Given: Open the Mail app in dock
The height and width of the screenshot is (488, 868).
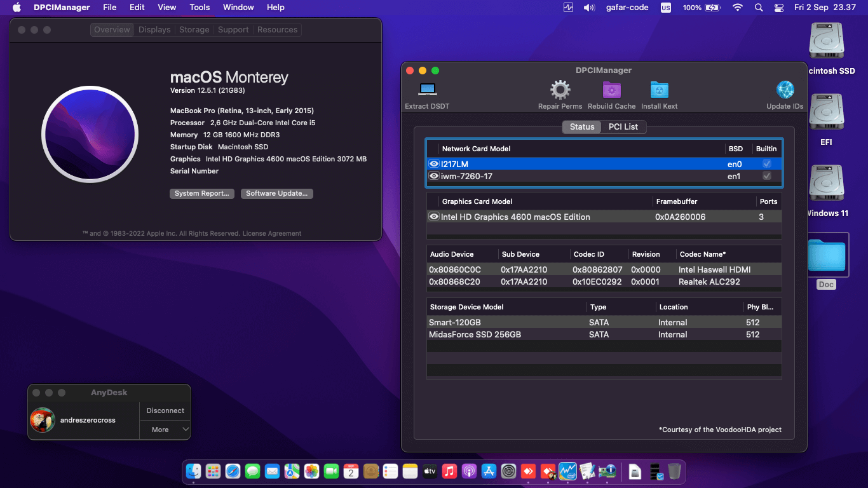Looking at the screenshot, I should coord(272,471).
